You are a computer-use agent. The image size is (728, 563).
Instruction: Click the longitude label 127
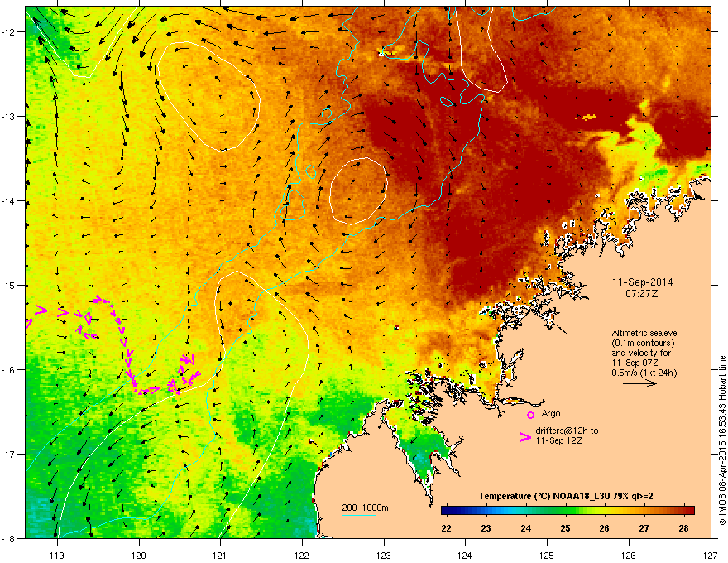(711, 556)
